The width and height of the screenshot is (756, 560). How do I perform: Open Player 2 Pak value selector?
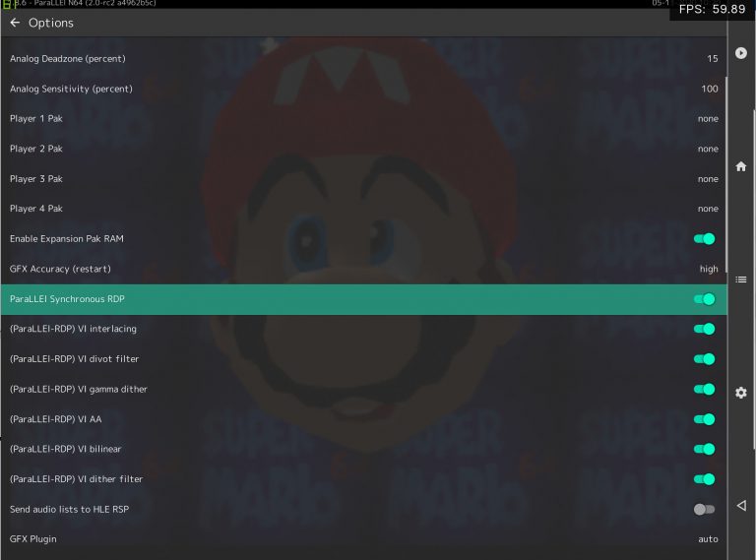click(708, 149)
